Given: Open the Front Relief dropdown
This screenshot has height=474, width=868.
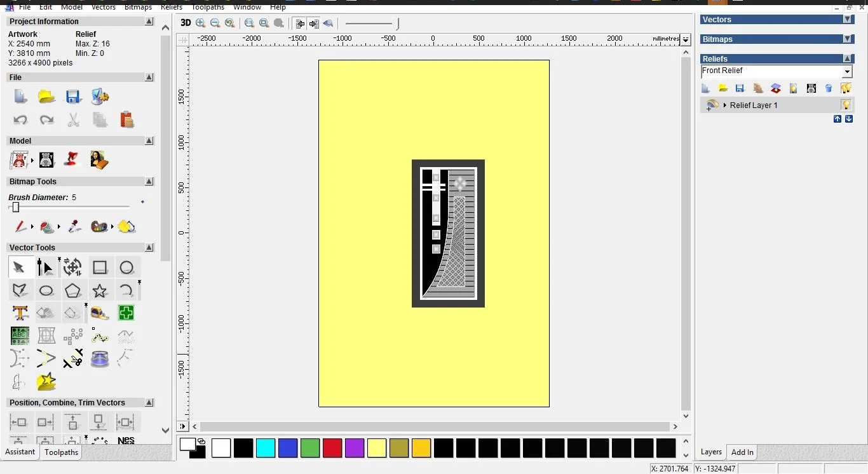Looking at the screenshot, I should tap(846, 72).
